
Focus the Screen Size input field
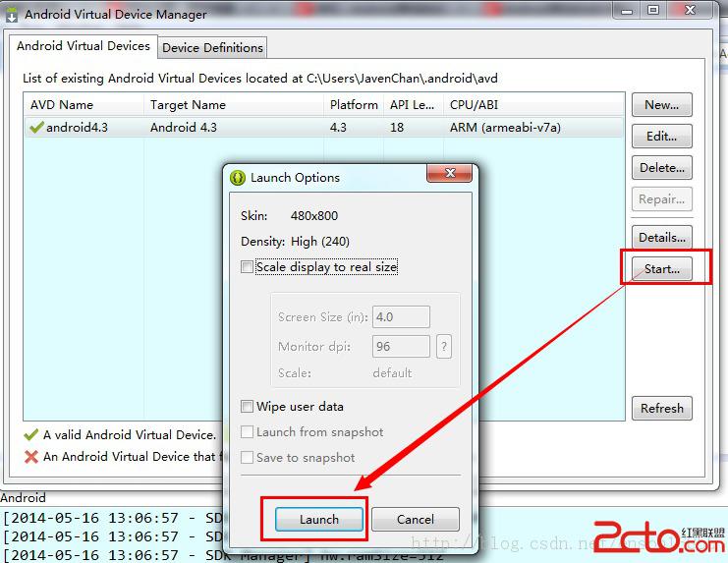[x=401, y=317]
